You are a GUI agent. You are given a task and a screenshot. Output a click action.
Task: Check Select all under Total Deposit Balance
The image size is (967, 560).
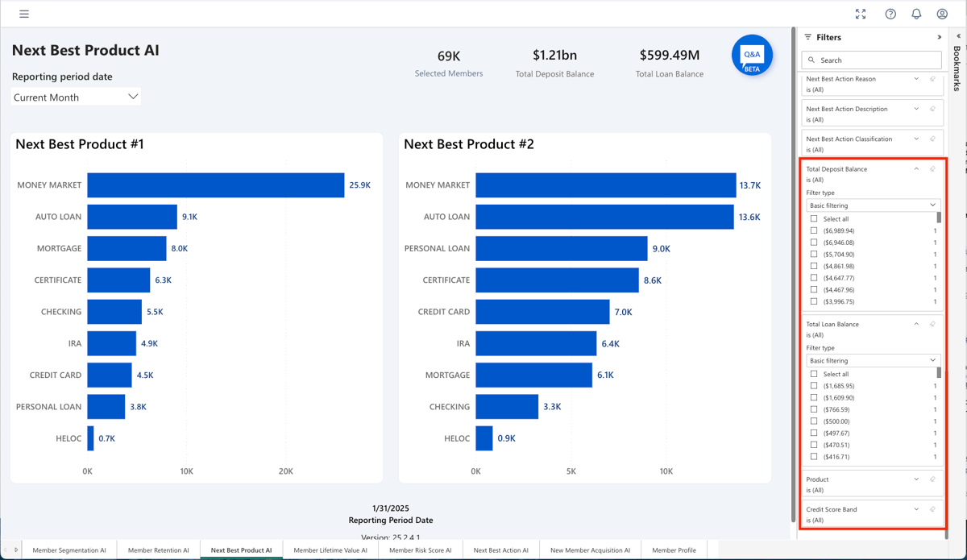tap(814, 219)
